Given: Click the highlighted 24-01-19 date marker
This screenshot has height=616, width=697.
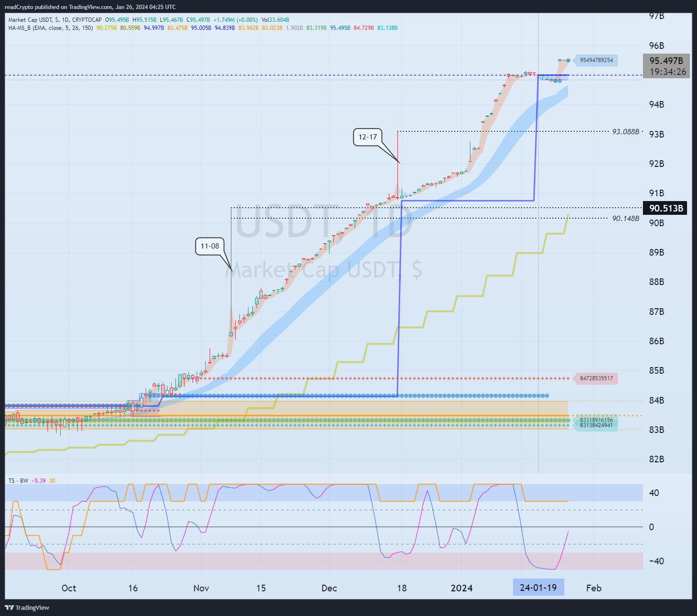Looking at the screenshot, I should coord(539,588).
